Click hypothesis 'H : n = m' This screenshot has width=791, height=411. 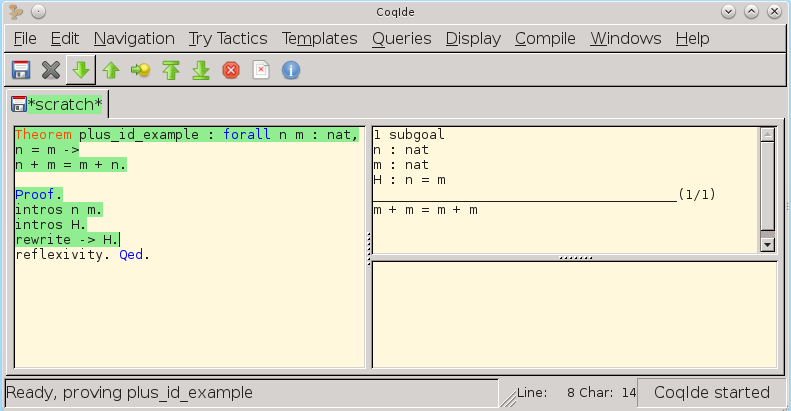410,180
